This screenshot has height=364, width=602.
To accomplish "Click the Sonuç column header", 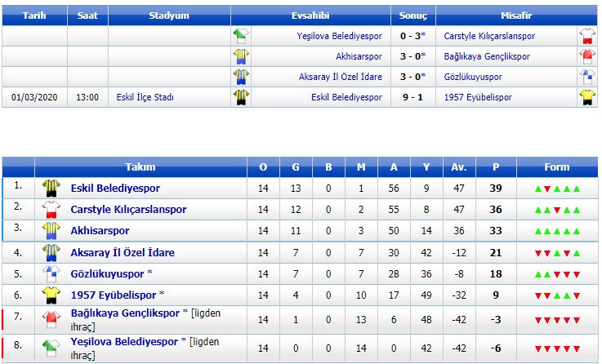I will click(413, 16).
